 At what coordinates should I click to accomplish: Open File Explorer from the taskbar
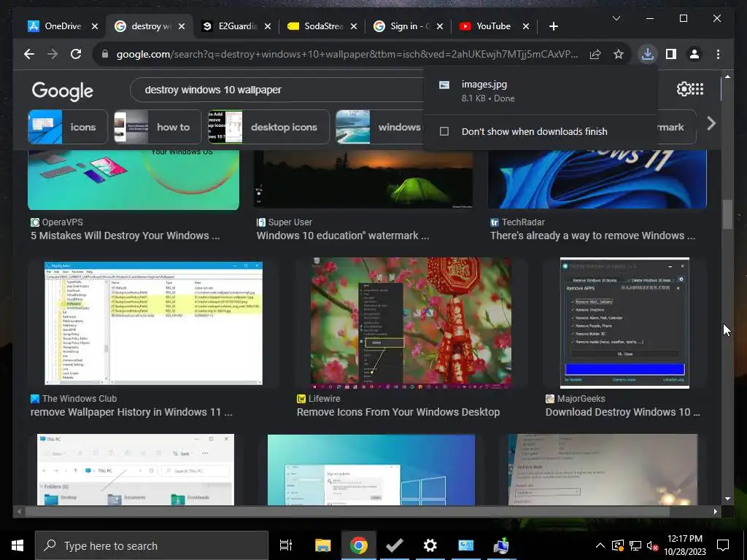pos(322,545)
